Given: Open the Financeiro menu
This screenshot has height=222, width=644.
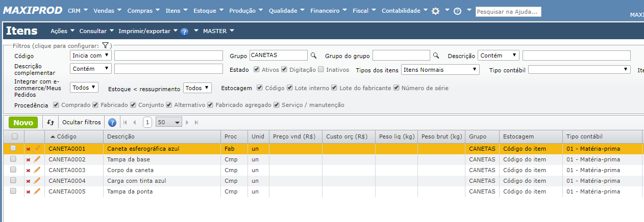Looking at the screenshot, I should click(x=325, y=11).
